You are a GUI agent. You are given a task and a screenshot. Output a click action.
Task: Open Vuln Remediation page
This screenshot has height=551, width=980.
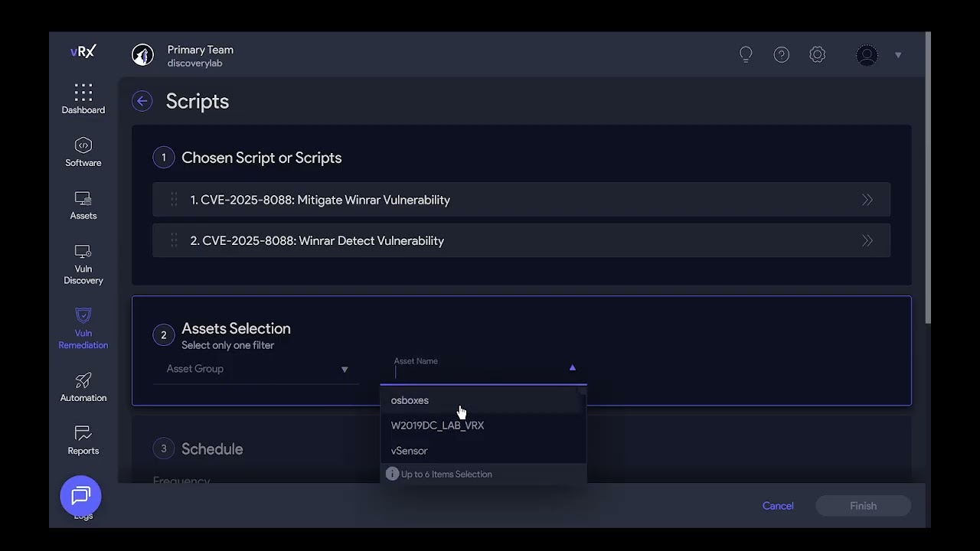click(83, 328)
